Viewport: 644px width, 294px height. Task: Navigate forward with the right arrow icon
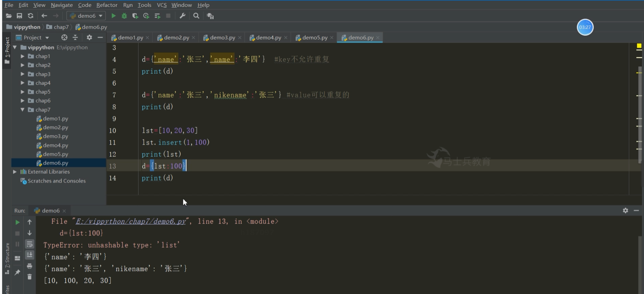click(56, 16)
